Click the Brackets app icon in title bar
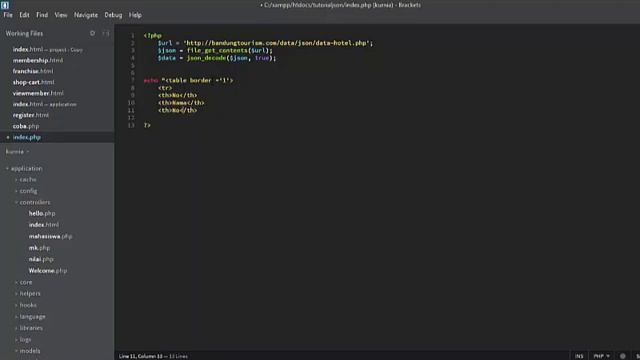This screenshot has height=360, width=640. 5,5
